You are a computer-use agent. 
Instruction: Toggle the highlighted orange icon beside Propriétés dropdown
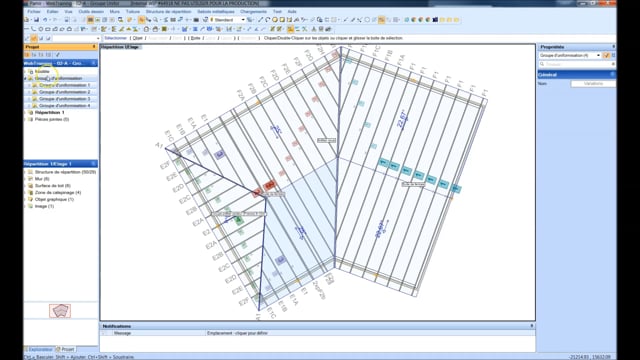click(607, 55)
